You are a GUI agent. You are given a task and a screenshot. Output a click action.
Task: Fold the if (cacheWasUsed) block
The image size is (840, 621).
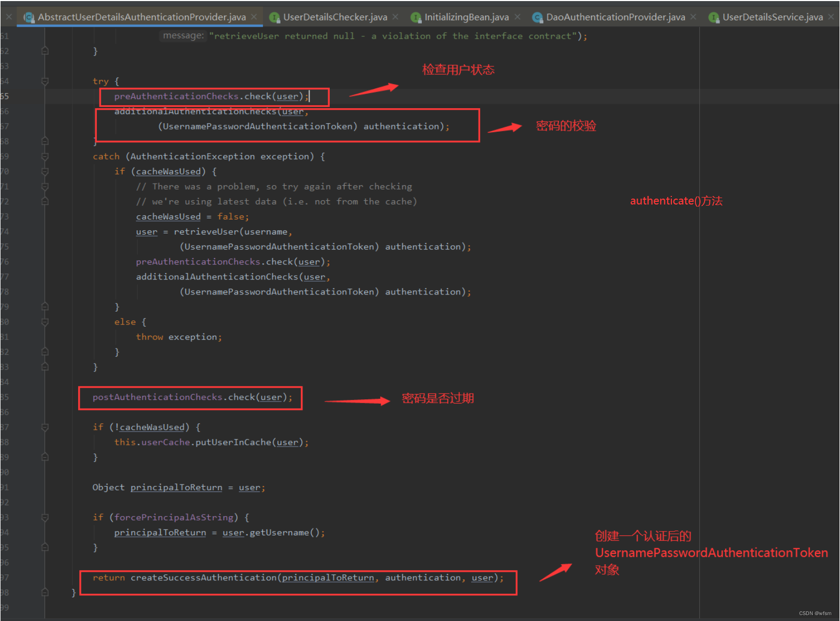[45, 172]
